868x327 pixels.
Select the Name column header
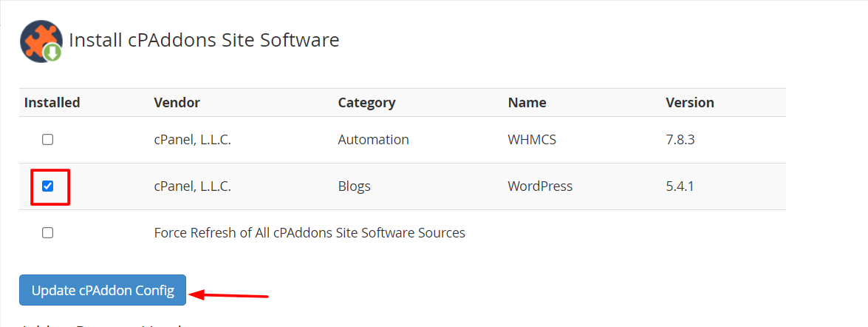click(x=527, y=103)
